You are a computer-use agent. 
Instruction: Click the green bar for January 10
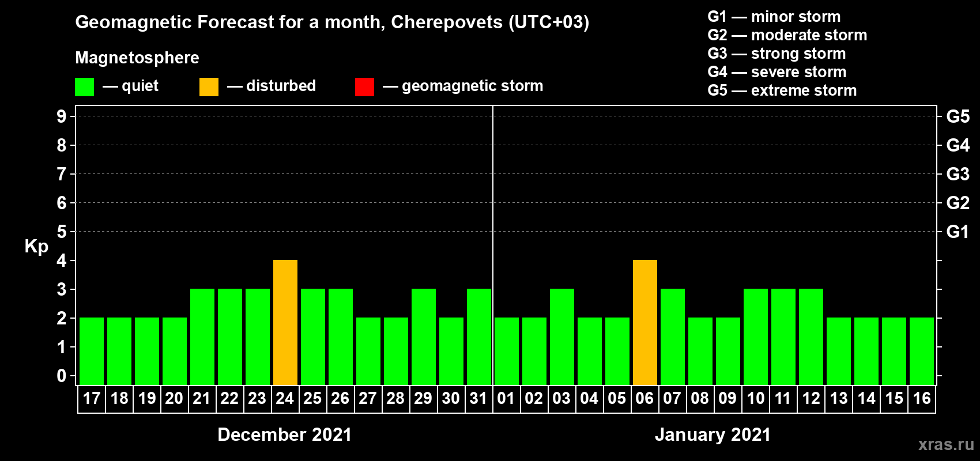click(x=756, y=337)
